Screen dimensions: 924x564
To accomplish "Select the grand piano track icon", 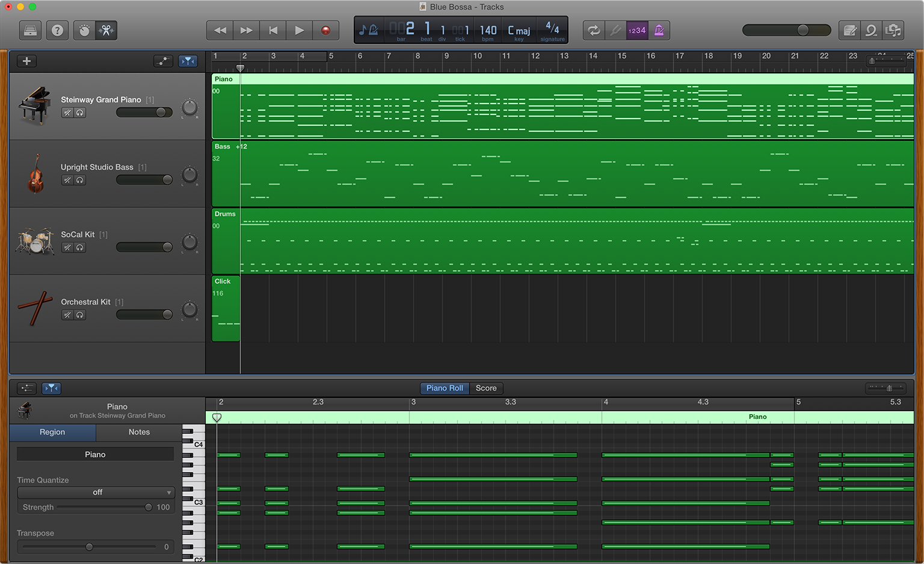I will (x=35, y=106).
